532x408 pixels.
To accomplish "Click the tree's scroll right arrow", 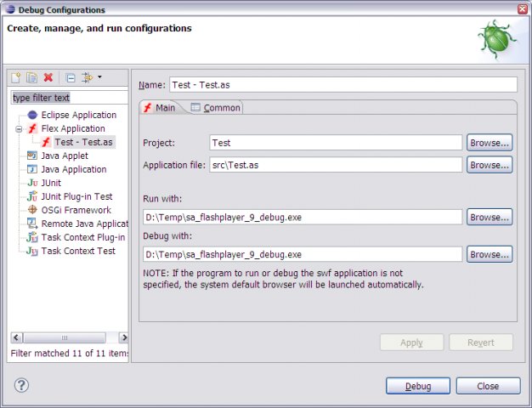I will tap(124, 337).
